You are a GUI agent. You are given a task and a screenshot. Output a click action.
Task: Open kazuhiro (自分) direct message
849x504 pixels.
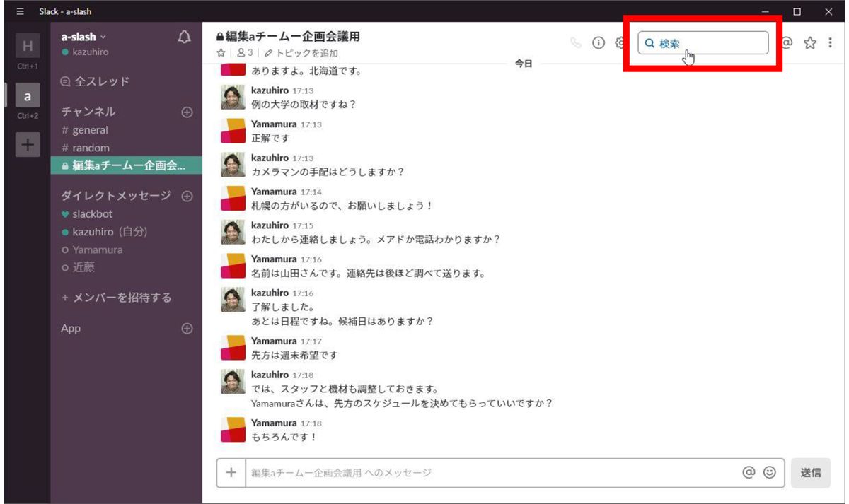click(104, 232)
